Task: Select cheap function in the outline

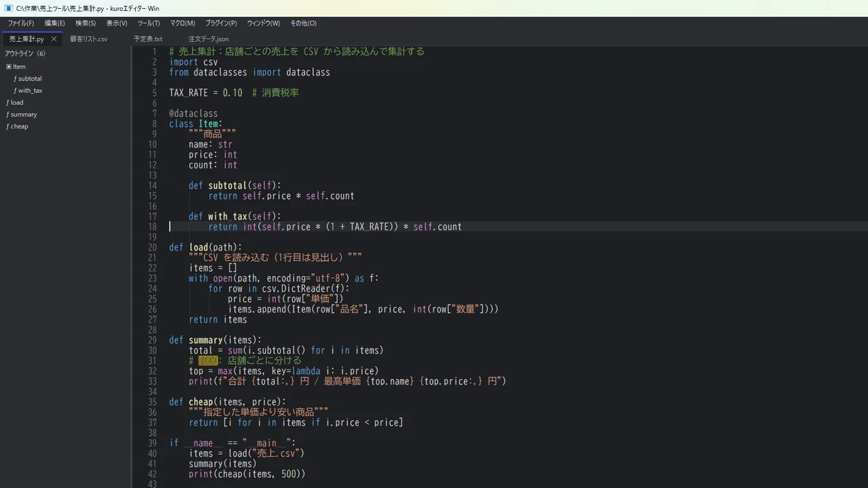Action: tap(19, 127)
